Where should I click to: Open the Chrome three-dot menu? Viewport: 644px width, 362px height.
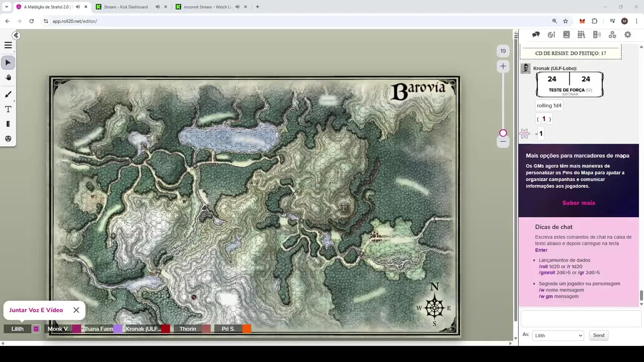[x=636, y=21]
